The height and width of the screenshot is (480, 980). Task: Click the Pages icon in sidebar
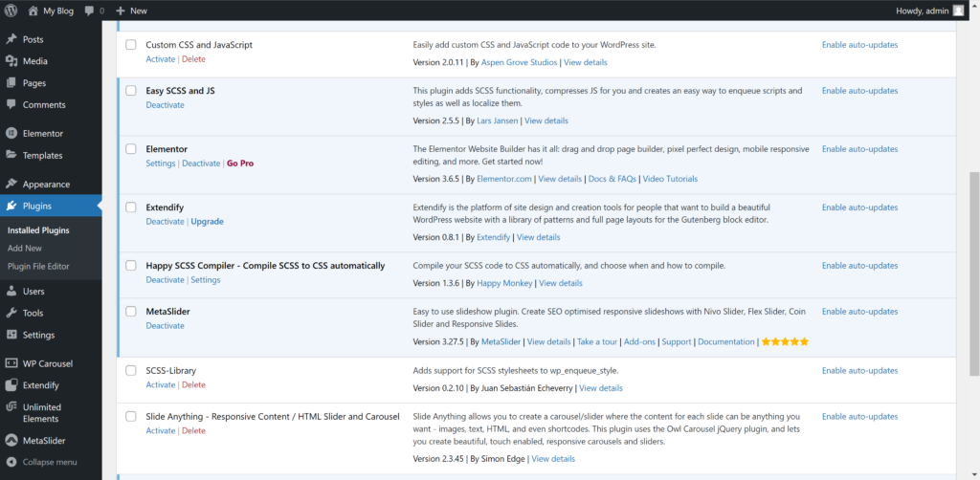click(11, 83)
